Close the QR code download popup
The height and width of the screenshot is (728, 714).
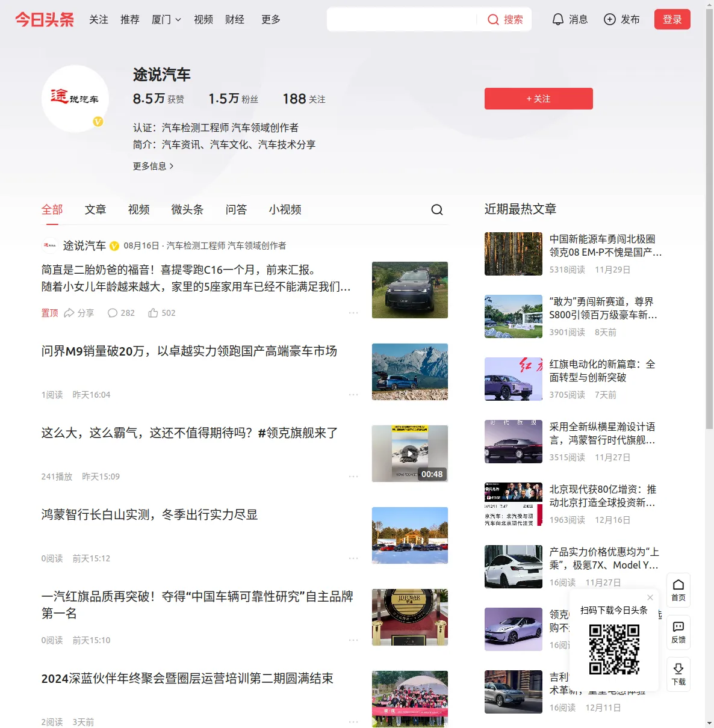[650, 597]
